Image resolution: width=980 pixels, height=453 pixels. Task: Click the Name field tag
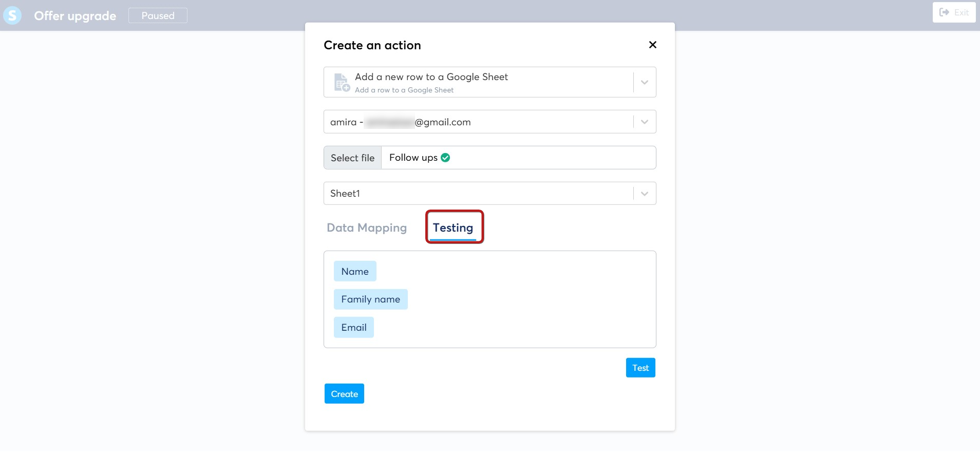point(355,271)
